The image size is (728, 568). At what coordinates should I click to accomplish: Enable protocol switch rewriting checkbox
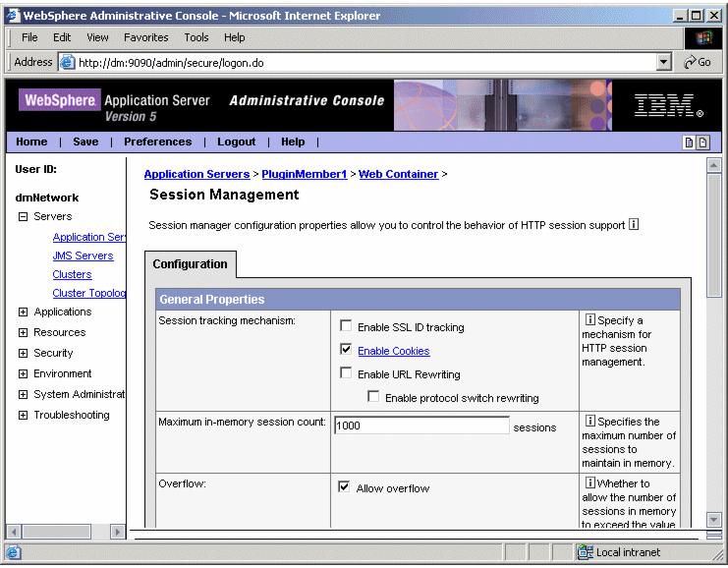pos(372,396)
